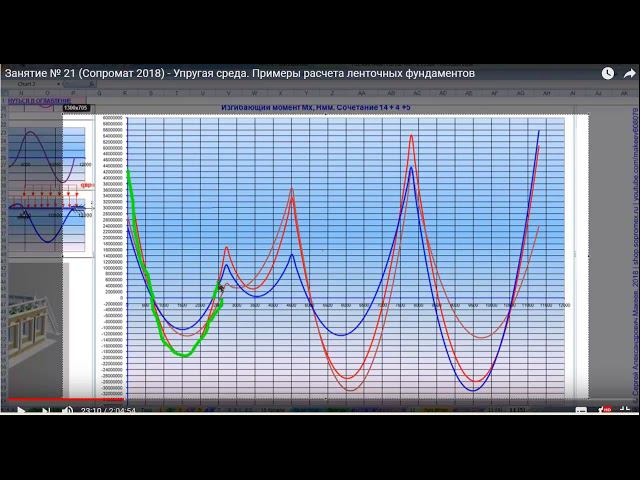Select column header Y
Image resolution: width=640 pixels, height=480 pixels.
click(307, 93)
